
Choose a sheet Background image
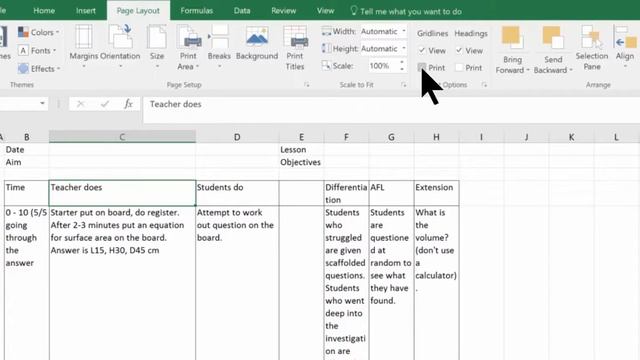point(257,43)
